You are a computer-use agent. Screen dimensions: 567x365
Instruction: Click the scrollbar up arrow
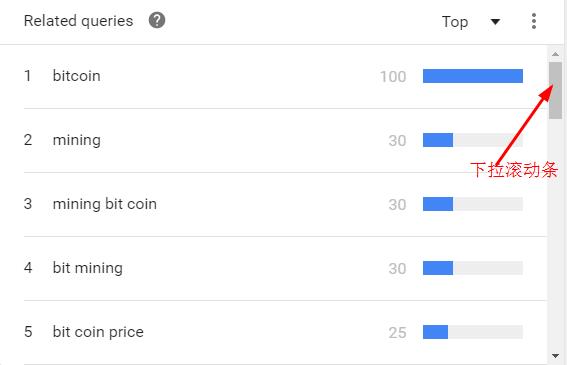tap(555, 54)
